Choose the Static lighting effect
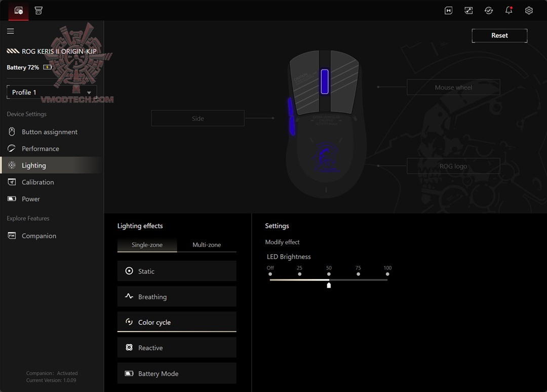547x392 pixels. click(177, 271)
